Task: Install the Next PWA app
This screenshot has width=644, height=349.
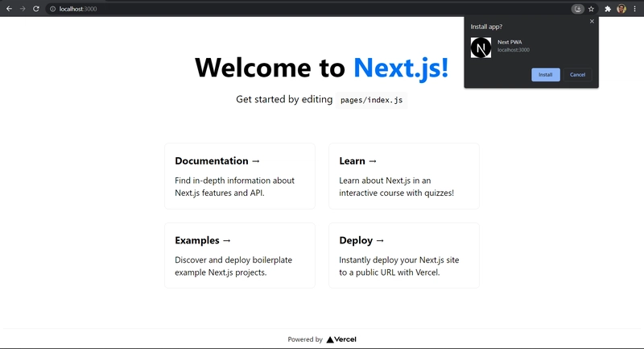Action: tap(546, 74)
